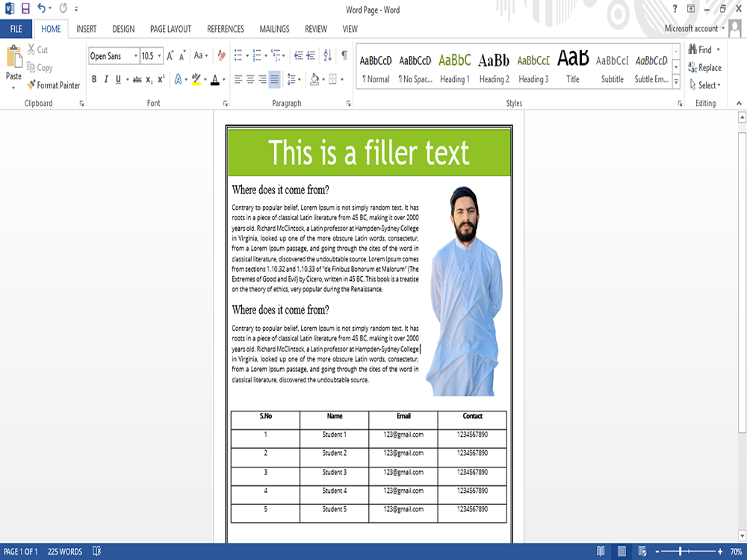Switch to Web Layout view

[x=642, y=552]
